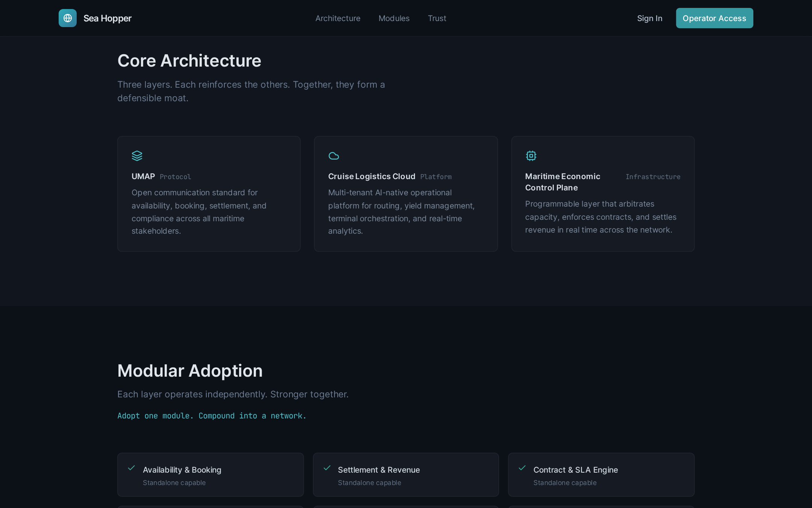Go to the Modules nav item

pyautogui.click(x=394, y=18)
